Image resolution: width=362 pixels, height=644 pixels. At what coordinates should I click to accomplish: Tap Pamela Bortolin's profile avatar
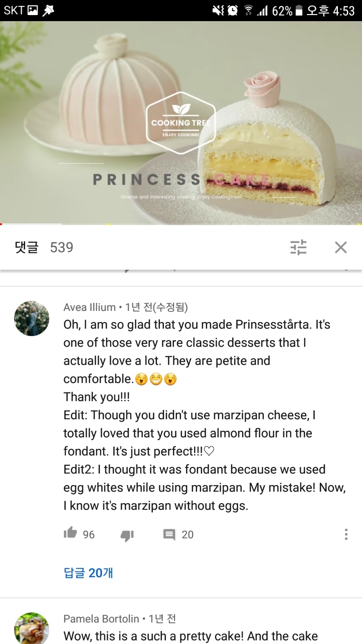pos(32,629)
